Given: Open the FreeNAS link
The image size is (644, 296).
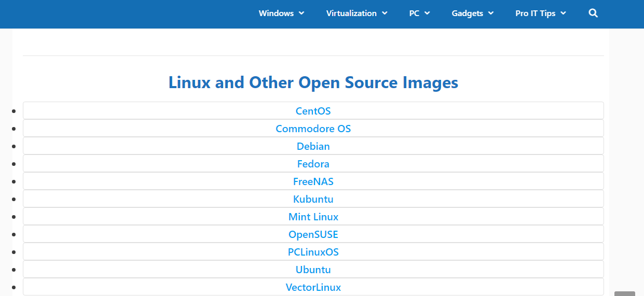Looking at the screenshot, I should [x=313, y=181].
